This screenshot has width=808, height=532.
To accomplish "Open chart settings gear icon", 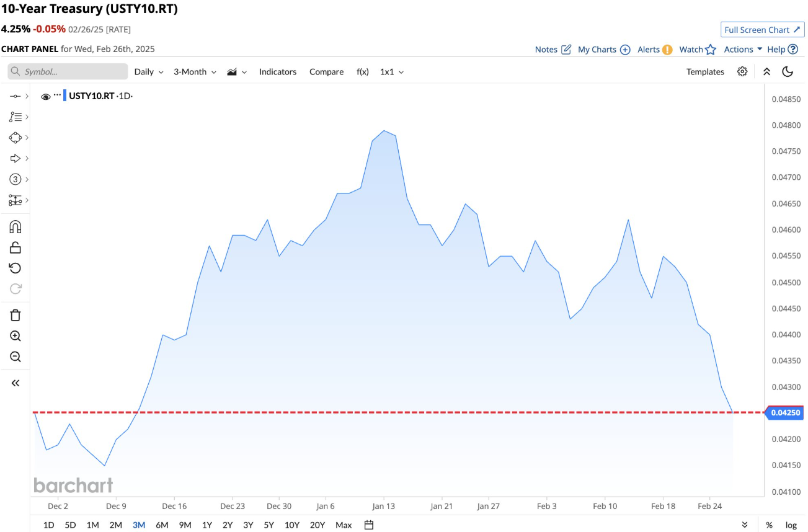I will click(x=742, y=71).
